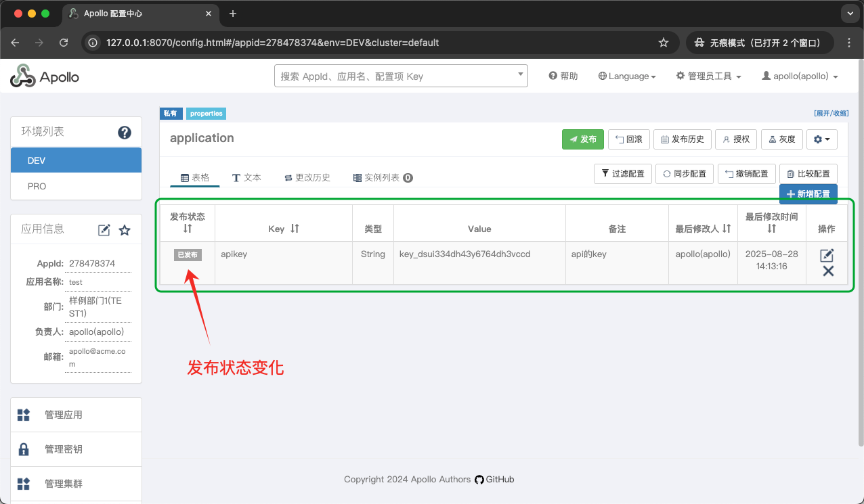Click the help question mark by 环境列表
The height and width of the screenshot is (504, 864).
tap(125, 133)
